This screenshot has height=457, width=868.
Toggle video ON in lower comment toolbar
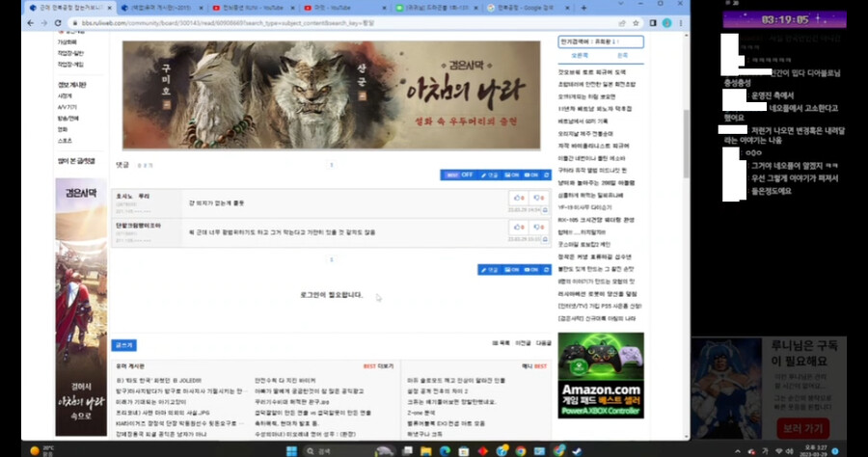pos(530,269)
